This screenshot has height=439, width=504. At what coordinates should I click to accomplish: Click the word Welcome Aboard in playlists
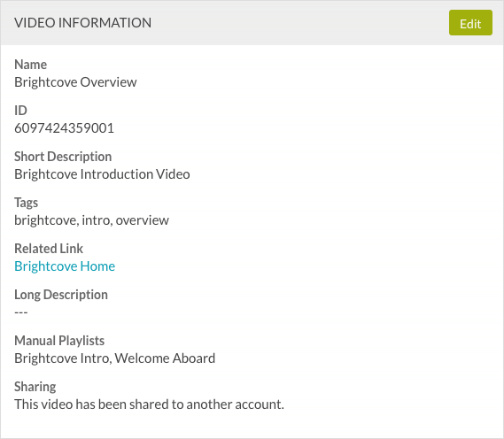(x=165, y=358)
